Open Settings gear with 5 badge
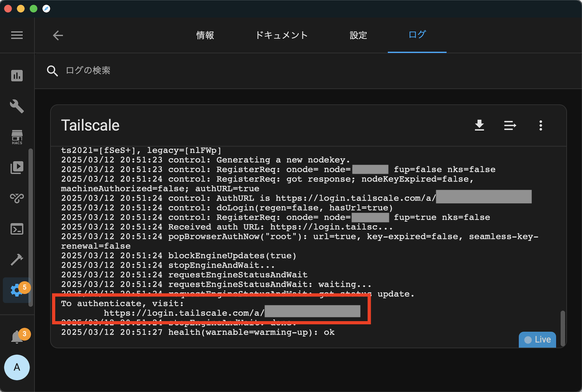Viewport: 582px width, 392px height. pyautogui.click(x=17, y=290)
